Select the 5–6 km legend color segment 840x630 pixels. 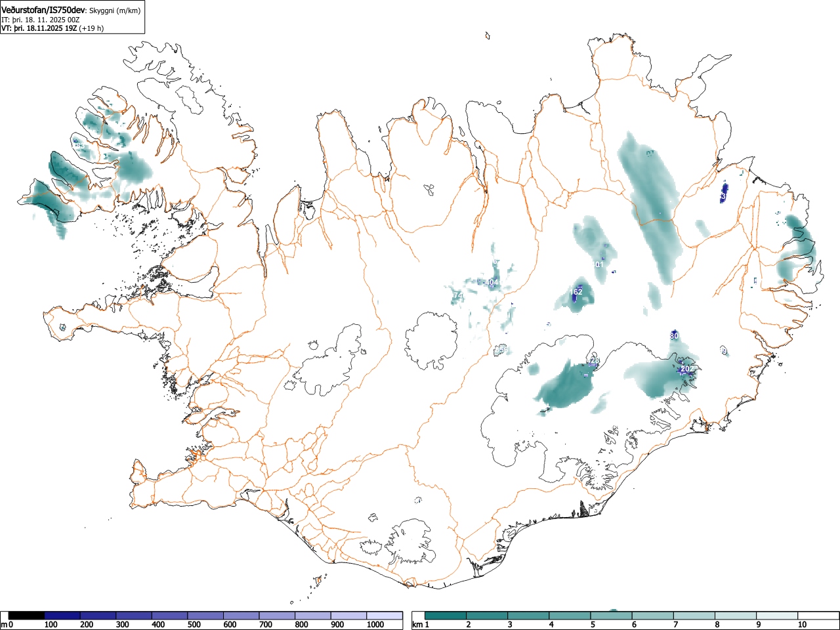coord(612,616)
